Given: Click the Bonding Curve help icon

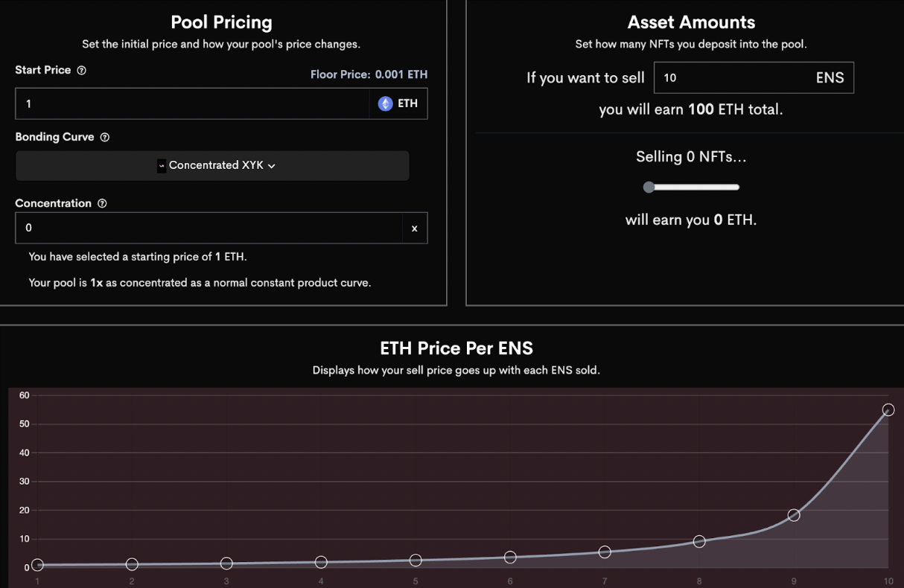Looking at the screenshot, I should pyautogui.click(x=105, y=138).
